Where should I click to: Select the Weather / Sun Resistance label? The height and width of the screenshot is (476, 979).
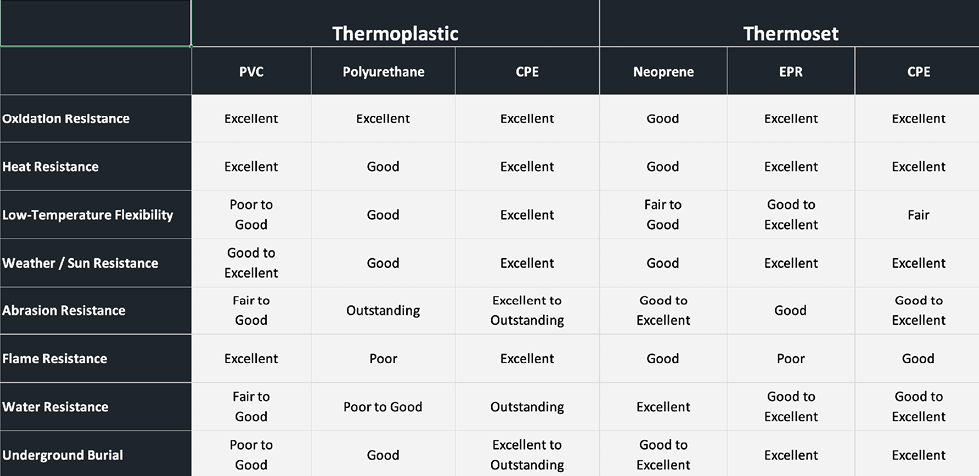[96, 263]
